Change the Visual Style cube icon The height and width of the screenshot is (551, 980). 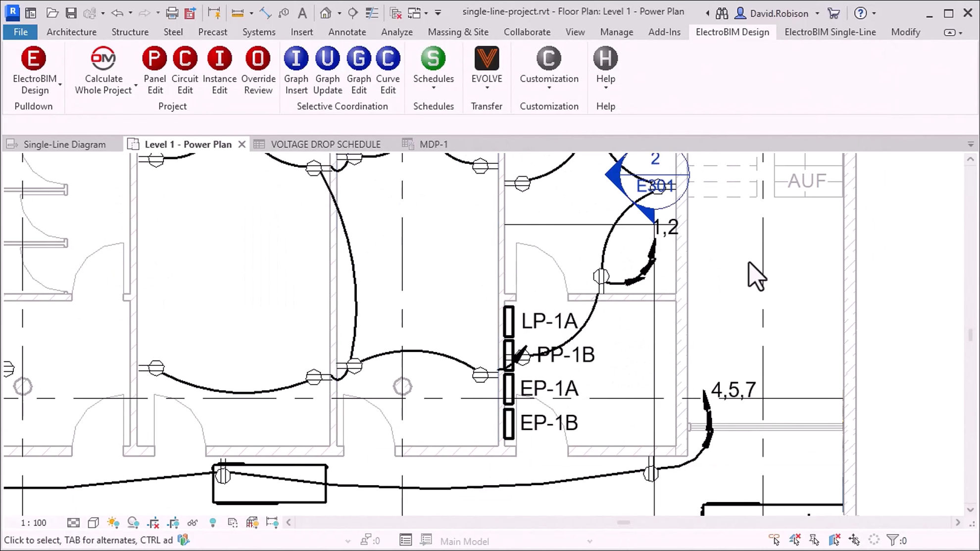[x=93, y=523]
